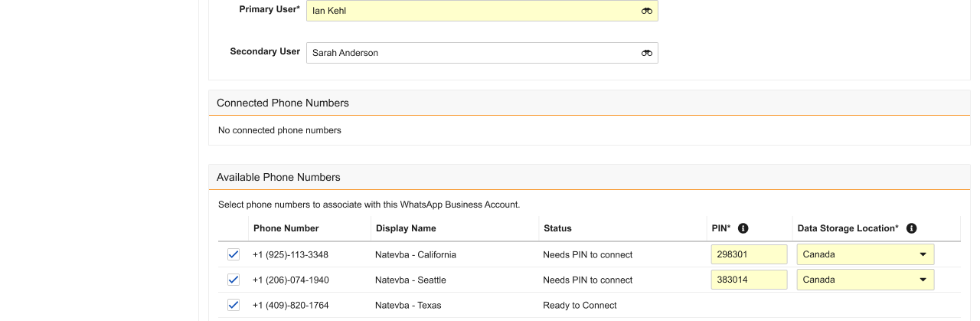This screenshot has height=321, width=980.
Task: Select the +1 (409)-820-1764 phone number text
Action: click(291, 305)
